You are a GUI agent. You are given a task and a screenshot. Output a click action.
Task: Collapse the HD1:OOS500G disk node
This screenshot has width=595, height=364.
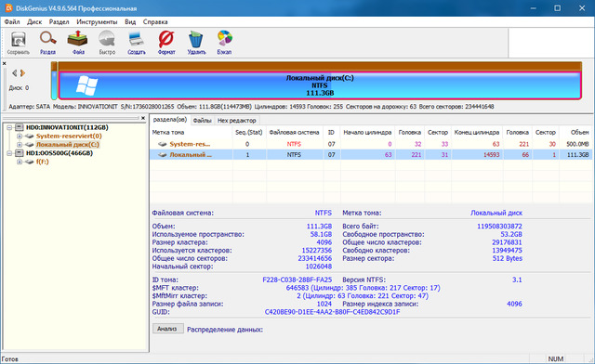point(9,153)
